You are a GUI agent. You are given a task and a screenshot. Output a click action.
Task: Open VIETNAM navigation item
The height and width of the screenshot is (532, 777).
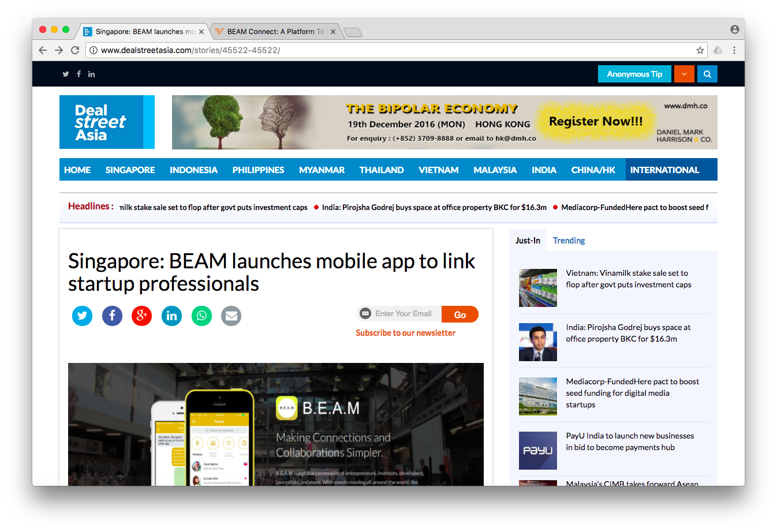[x=439, y=170]
